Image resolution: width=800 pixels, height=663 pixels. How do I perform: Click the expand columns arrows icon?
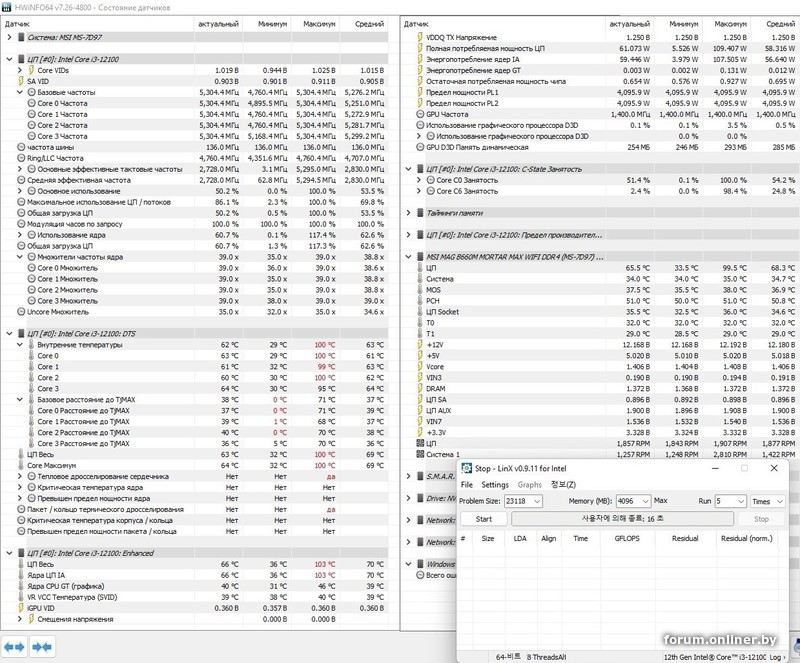coord(14,646)
